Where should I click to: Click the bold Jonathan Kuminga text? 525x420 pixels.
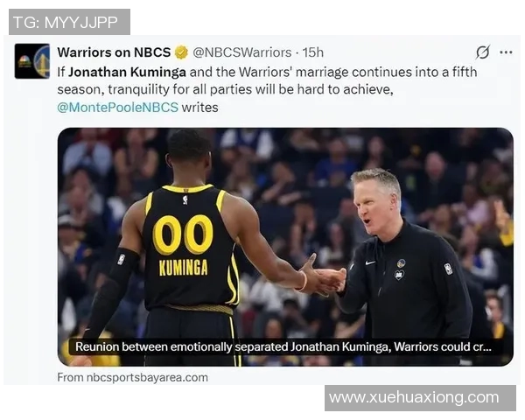click(x=127, y=73)
